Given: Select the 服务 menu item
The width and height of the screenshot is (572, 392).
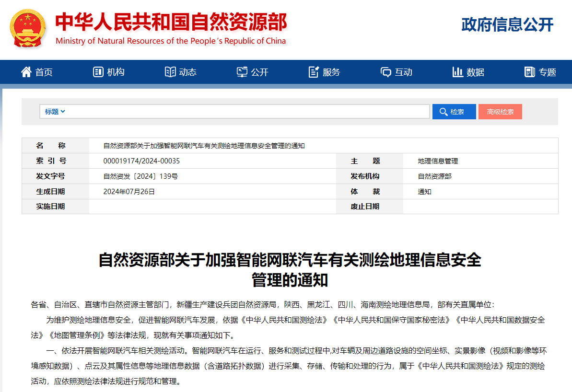Looking at the screenshot, I should 331,72.
